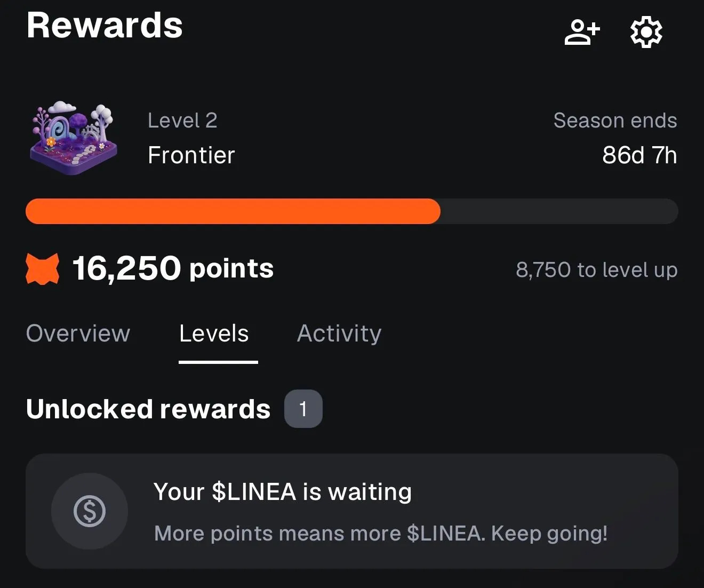
Task: Tap "More points means more $LINEA" message
Action: pos(381,533)
